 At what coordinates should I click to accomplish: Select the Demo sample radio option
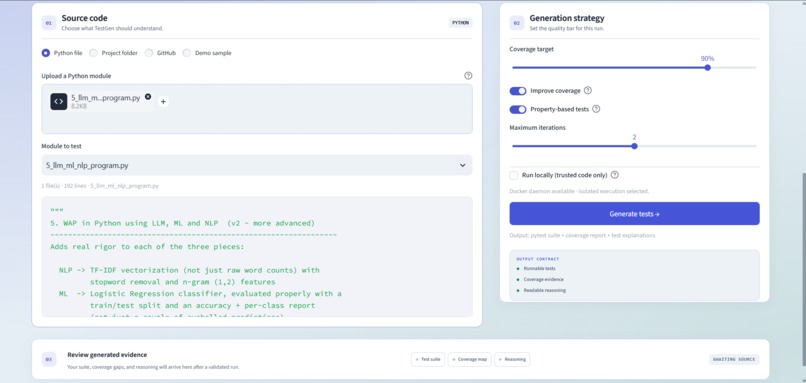187,53
